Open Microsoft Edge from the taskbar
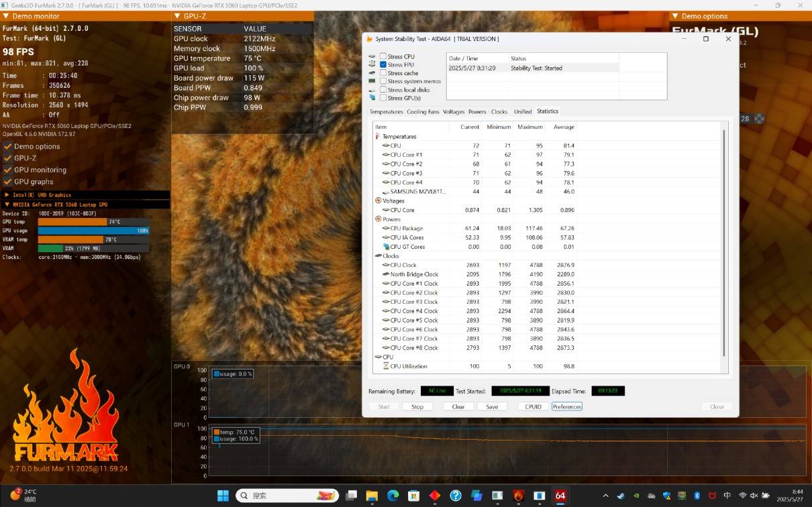 pos(393,496)
